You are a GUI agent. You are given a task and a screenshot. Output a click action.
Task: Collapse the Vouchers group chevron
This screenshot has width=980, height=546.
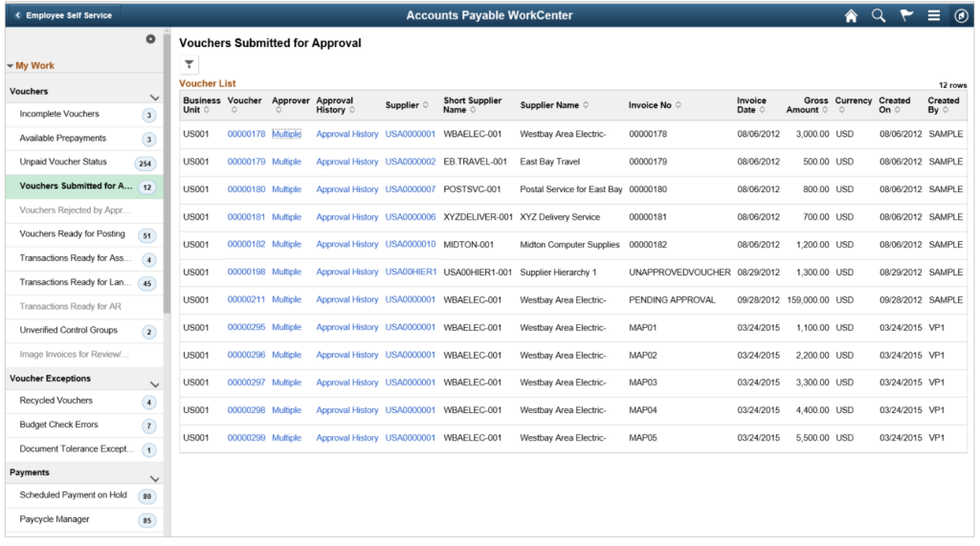pos(154,98)
